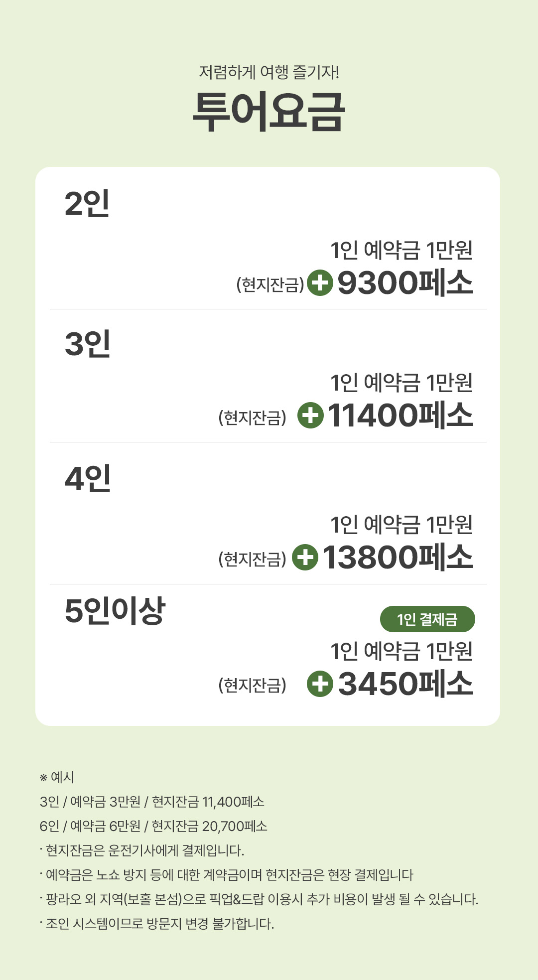Viewport: 538px width, 980px height.
Task: Click the 3450페소 price text
Action: tap(405, 684)
